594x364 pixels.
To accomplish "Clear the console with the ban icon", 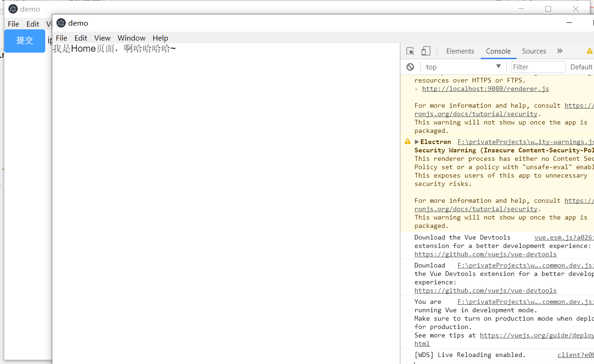I will [x=410, y=67].
